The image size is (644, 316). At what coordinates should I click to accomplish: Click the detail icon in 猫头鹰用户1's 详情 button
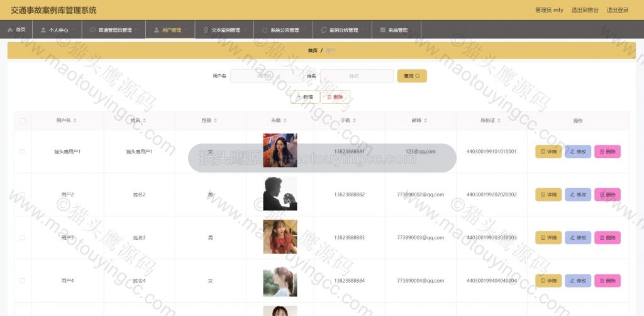(x=543, y=152)
